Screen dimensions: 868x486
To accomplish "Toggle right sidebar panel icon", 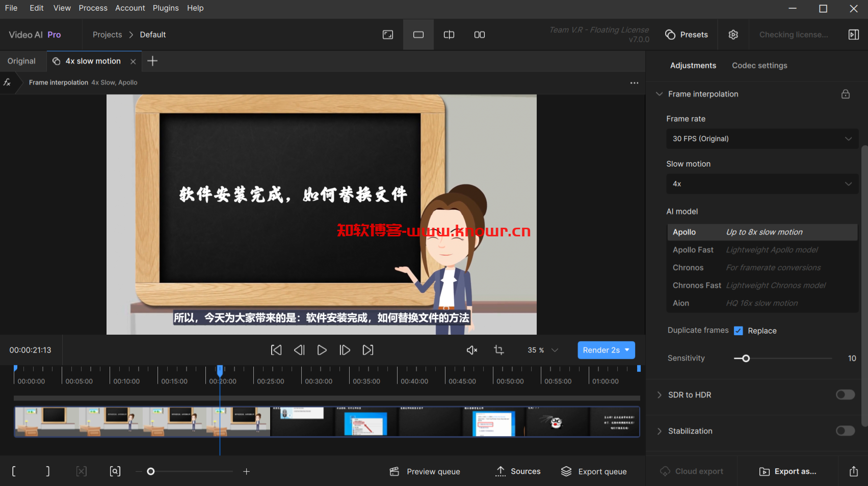I will (x=853, y=35).
